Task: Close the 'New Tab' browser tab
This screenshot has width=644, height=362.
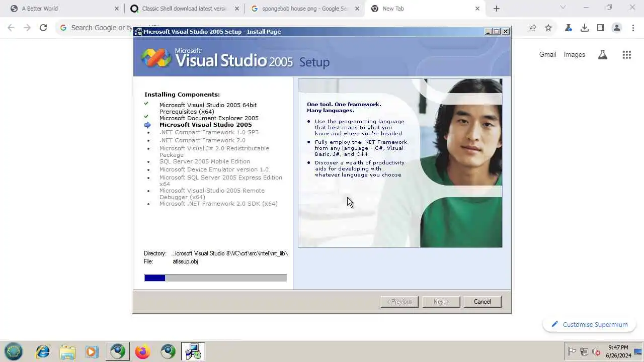Action: click(477, 9)
